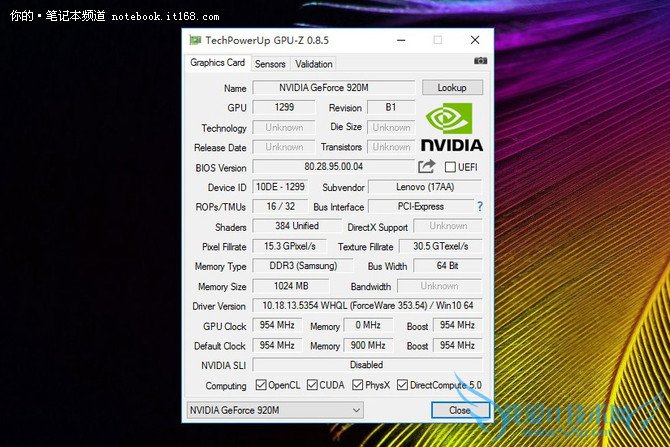Click the Name field showing NVIDIA GeForce 920M
Viewport: 670px width, 447px height.
tap(333, 88)
